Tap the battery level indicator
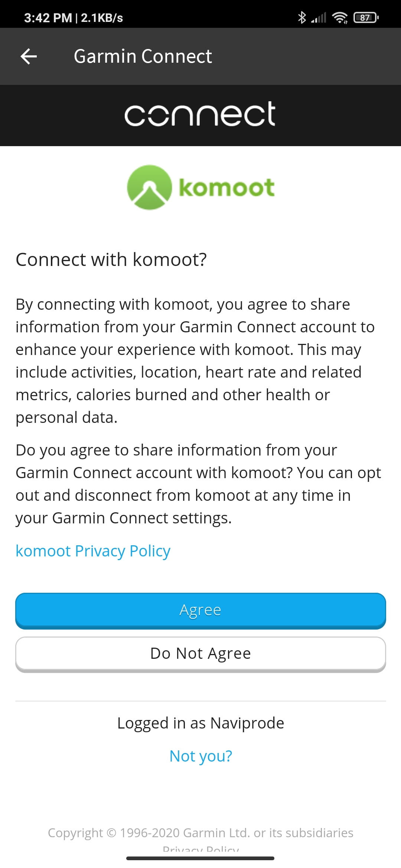 coord(366,17)
